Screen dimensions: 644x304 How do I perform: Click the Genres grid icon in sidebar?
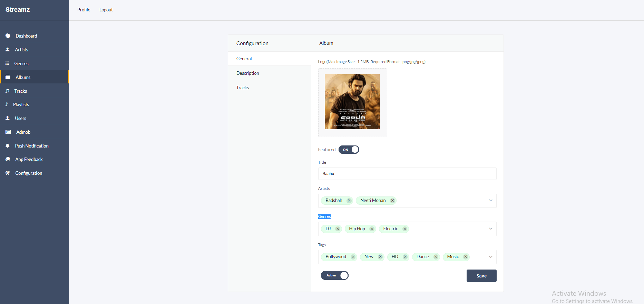click(7, 63)
